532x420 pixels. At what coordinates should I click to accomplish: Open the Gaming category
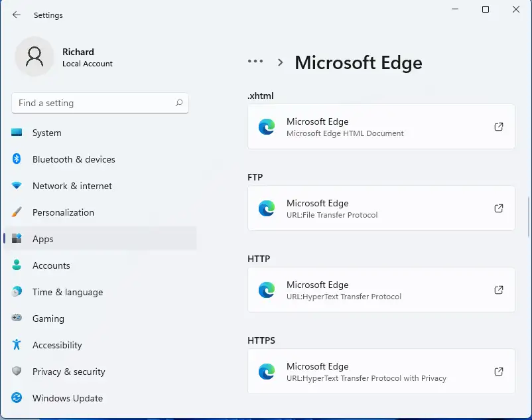point(100,318)
